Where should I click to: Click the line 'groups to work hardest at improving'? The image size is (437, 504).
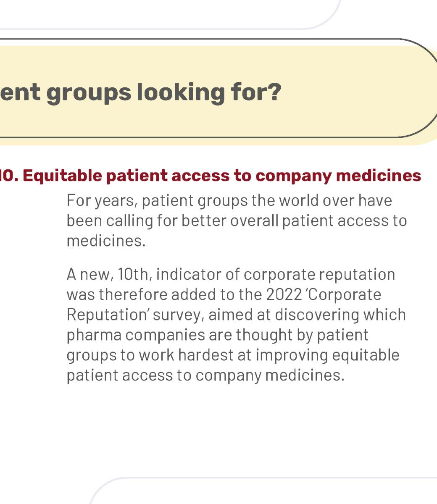coord(233,355)
